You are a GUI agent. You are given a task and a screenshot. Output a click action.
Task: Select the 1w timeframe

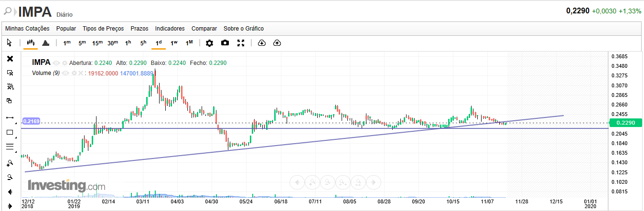point(174,43)
